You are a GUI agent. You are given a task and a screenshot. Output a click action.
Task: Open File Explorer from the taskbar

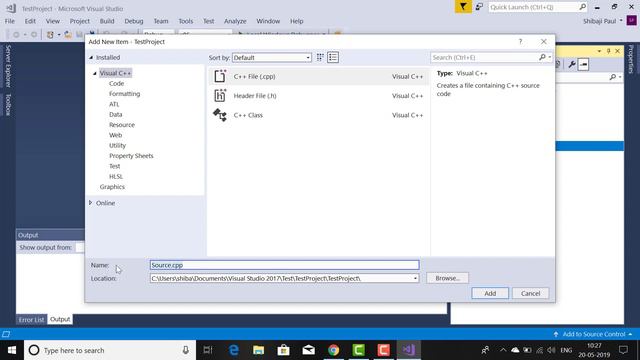click(258, 350)
